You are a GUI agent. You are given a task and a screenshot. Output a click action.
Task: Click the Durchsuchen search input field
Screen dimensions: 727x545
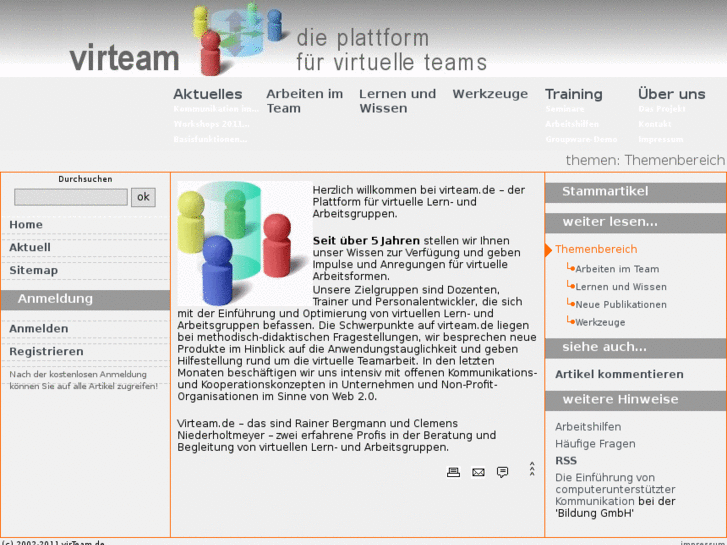[71, 197]
